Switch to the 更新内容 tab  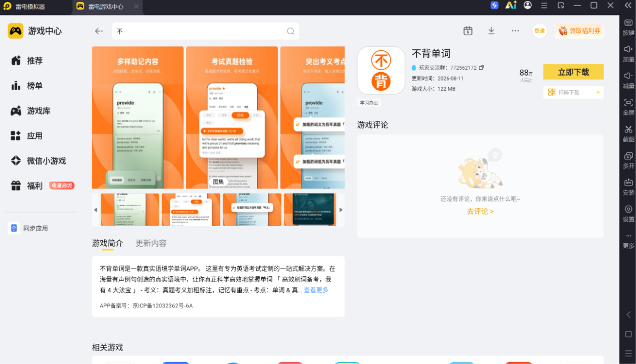151,243
